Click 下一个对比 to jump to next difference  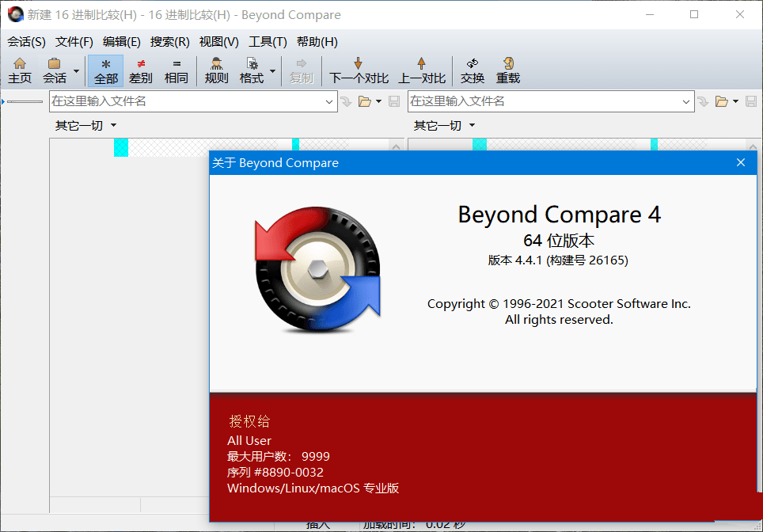pos(358,70)
